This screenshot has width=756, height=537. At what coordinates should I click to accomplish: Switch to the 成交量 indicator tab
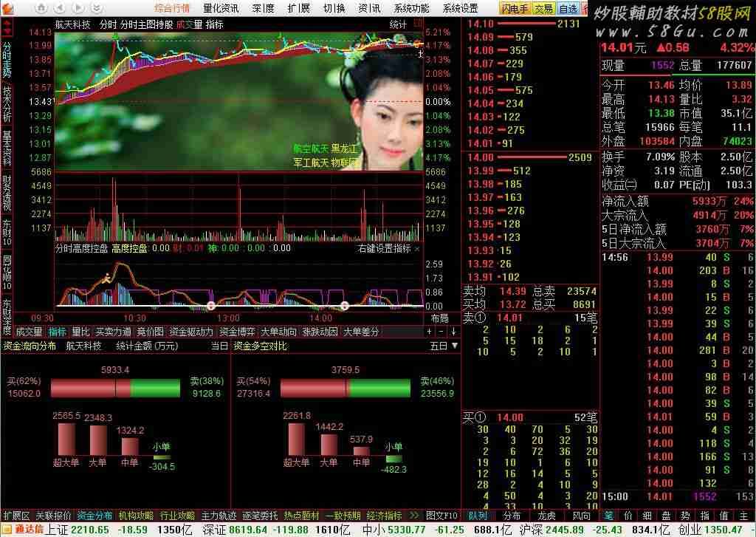[x=30, y=332]
